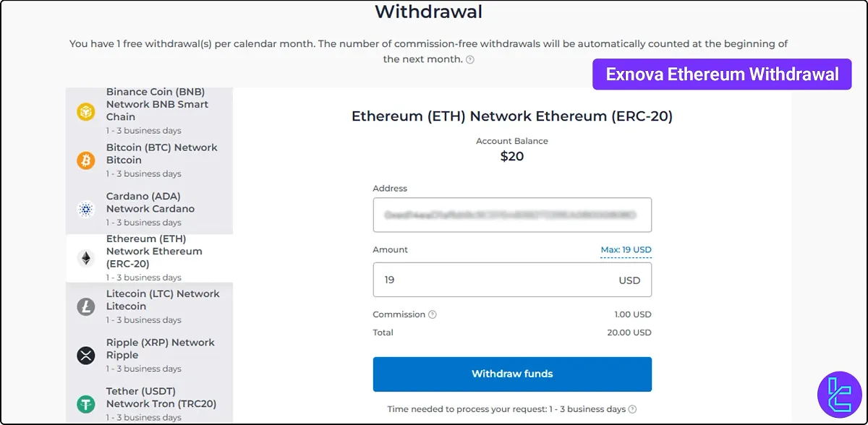This screenshot has width=868, height=425.
Task: Select the Binance Coin (BNB) icon
Action: 85,111
